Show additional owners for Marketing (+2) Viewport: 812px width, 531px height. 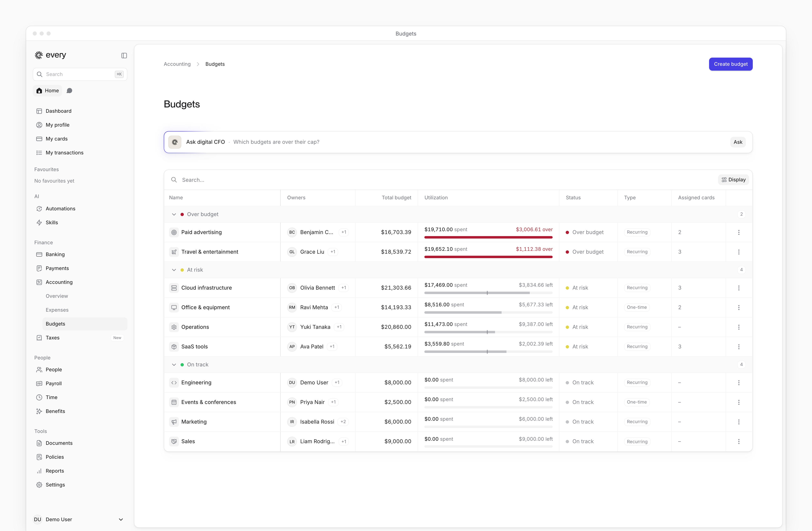coord(343,422)
